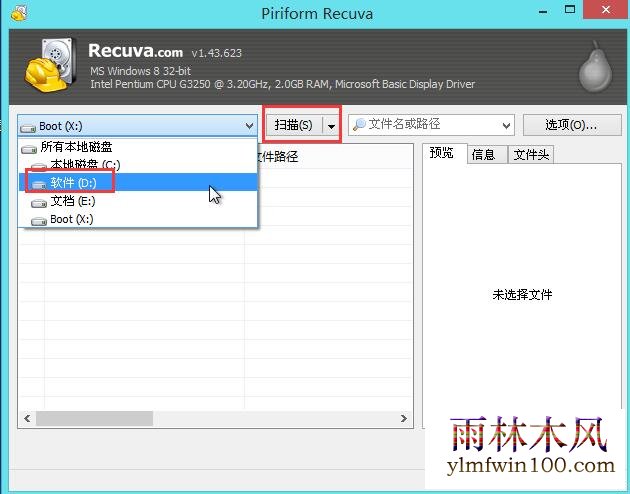
Task: Expand the 文件名或路径 filter dropdown arrow
Action: pyautogui.click(x=505, y=126)
